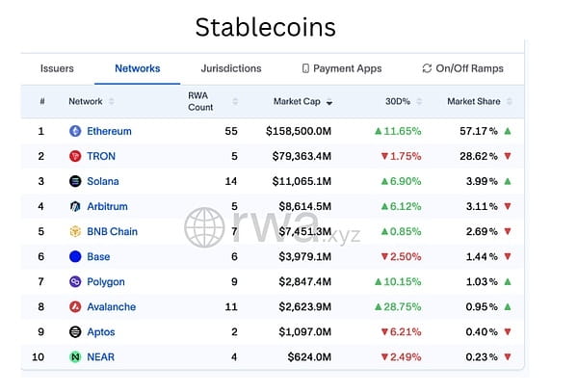Click the Stablecoins page title
Image resolution: width=578 pixels, height=392 pixels.
point(266,27)
